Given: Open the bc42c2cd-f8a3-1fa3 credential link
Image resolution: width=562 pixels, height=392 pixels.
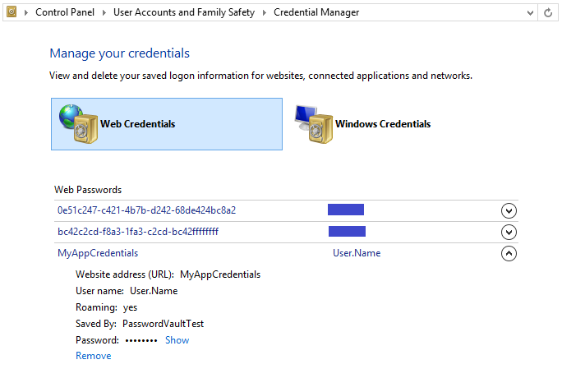Looking at the screenshot, I should click(138, 232).
